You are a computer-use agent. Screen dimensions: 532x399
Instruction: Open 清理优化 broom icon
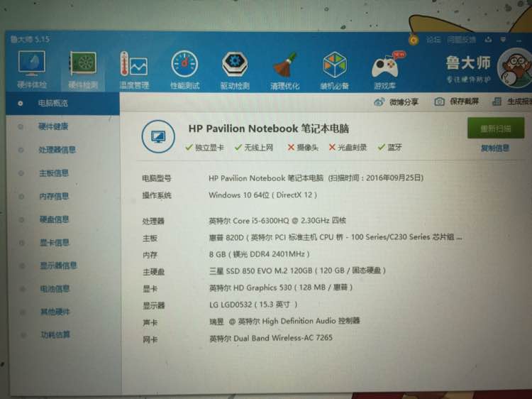tap(285, 64)
